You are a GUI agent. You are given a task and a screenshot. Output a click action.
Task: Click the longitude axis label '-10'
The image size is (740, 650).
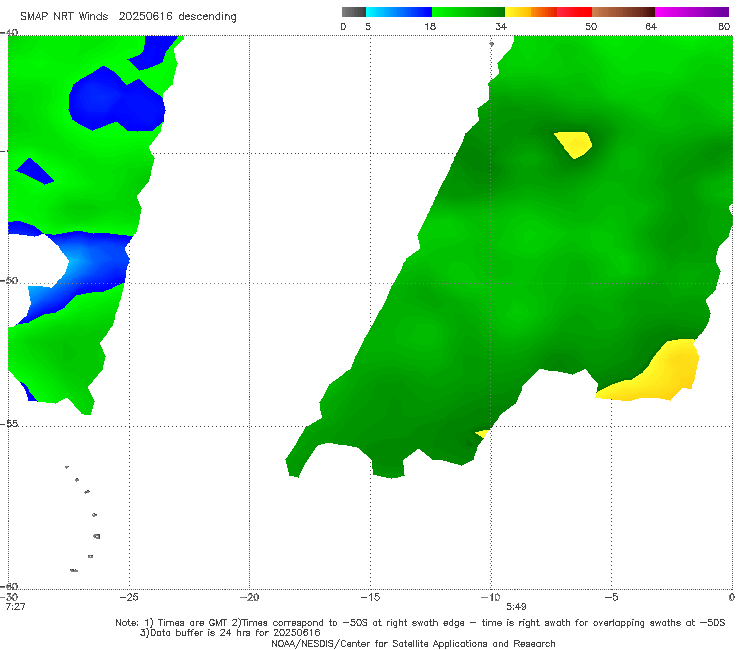tap(490, 597)
